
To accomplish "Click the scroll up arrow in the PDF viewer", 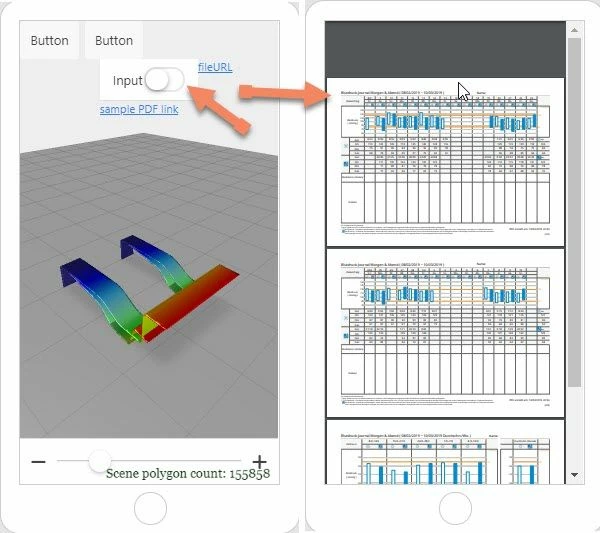I will tap(574, 30).
